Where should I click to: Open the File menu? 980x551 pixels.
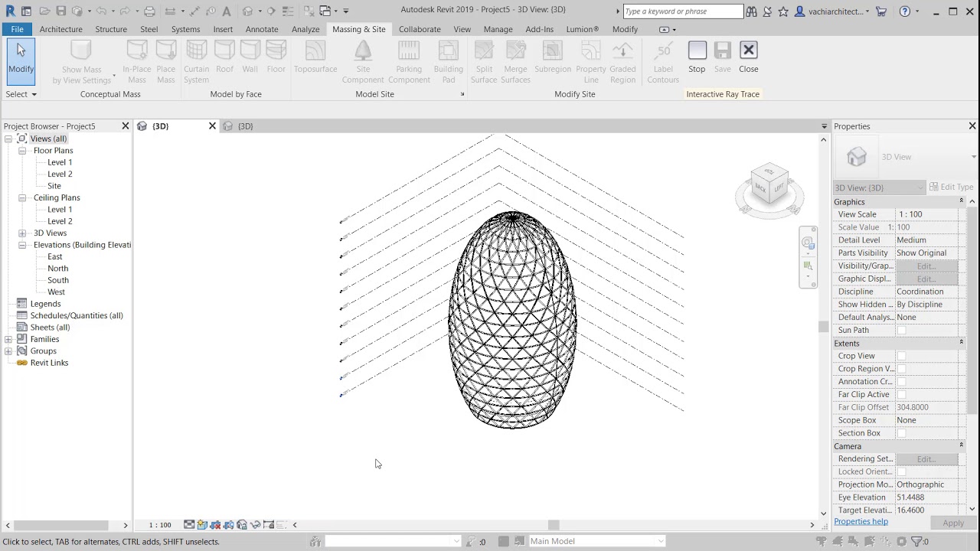pos(17,29)
